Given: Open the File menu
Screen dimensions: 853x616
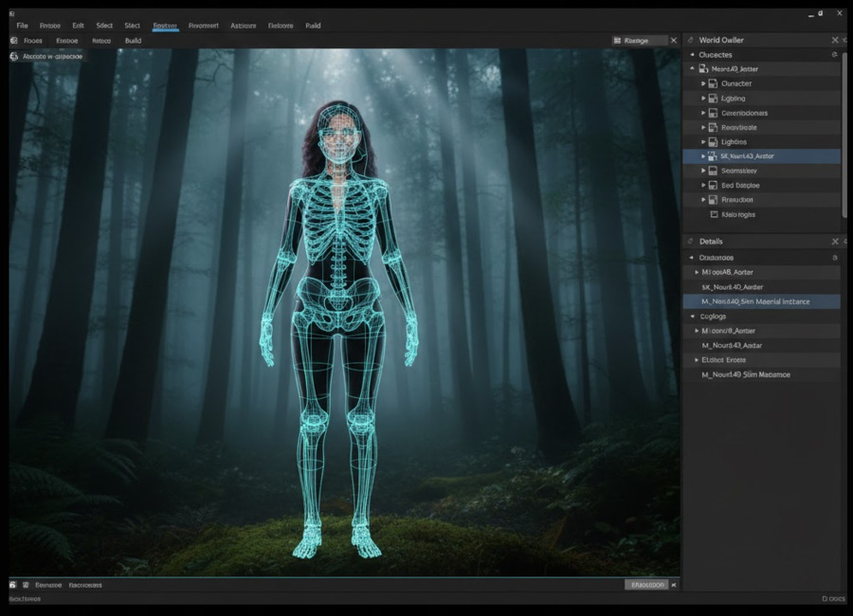Looking at the screenshot, I should click(x=21, y=25).
